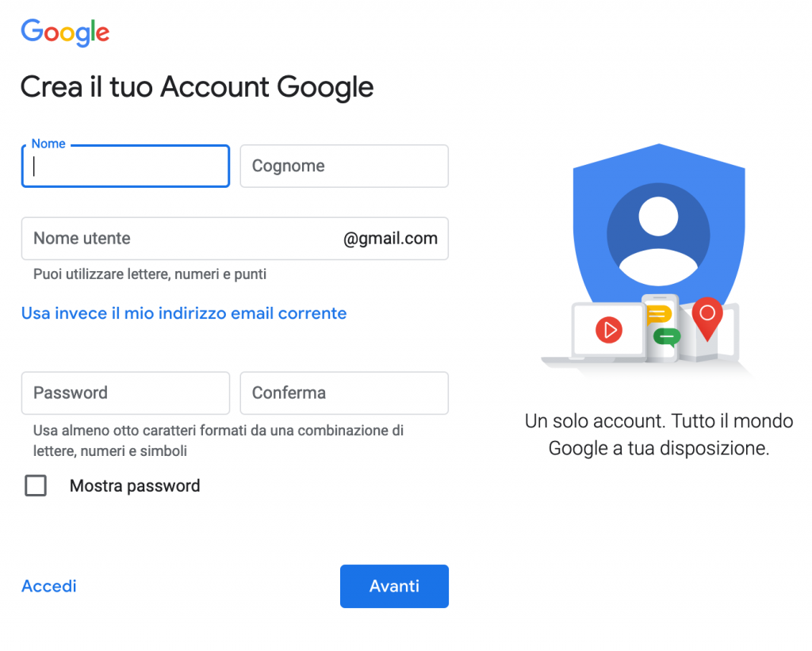
Task: Click the Crea il tuo Account Google heading
Action: [197, 86]
